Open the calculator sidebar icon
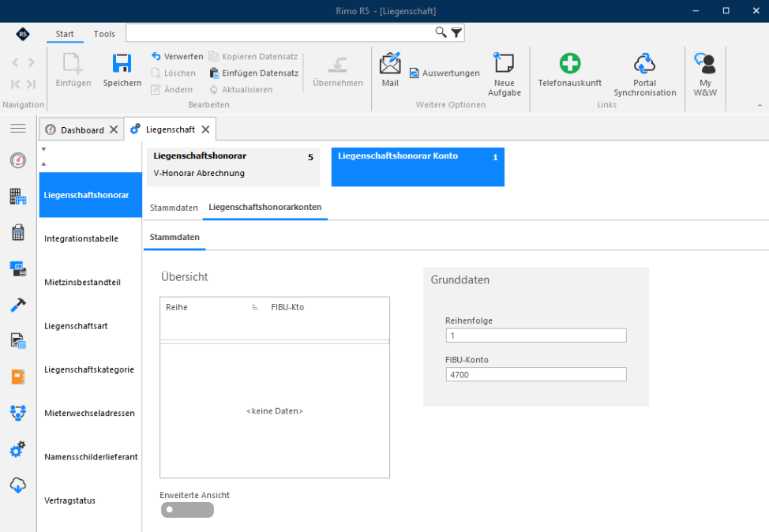The image size is (769, 532). click(18, 232)
